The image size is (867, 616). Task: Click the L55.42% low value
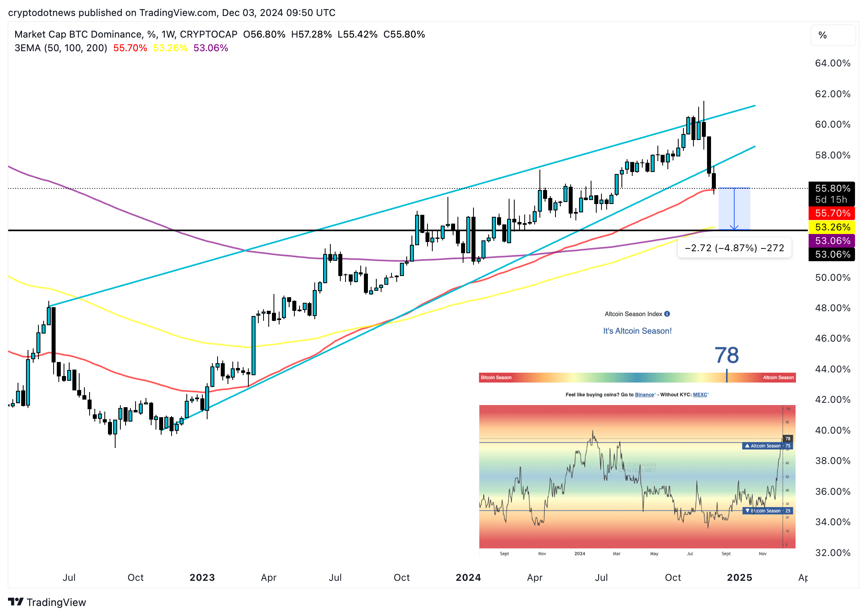[358, 34]
